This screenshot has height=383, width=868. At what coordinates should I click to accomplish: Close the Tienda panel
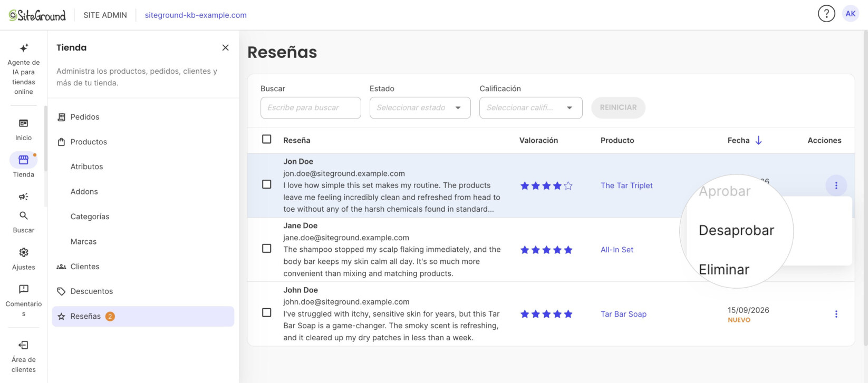click(x=225, y=47)
